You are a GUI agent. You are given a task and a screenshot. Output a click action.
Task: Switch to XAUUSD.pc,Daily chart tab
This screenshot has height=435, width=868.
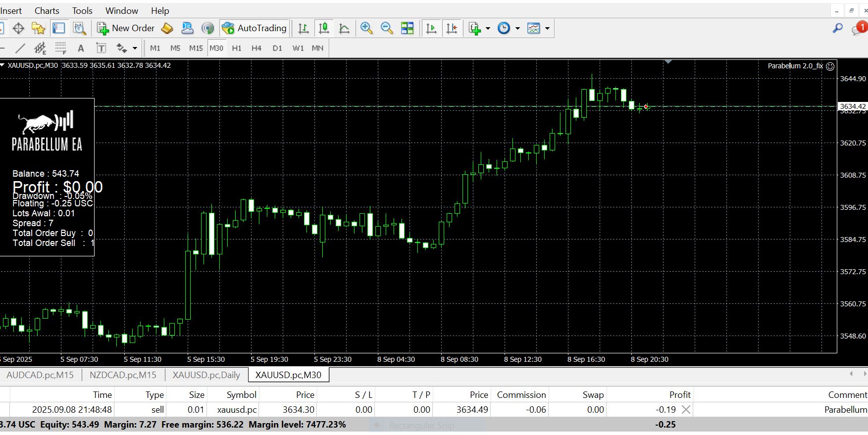pos(206,375)
